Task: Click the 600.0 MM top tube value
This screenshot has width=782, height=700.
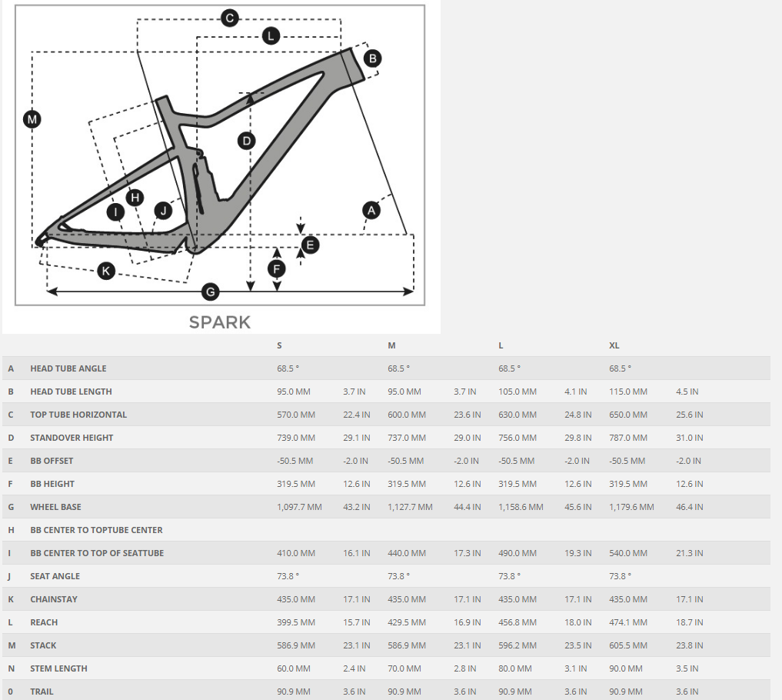Action: [x=407, y=415]
